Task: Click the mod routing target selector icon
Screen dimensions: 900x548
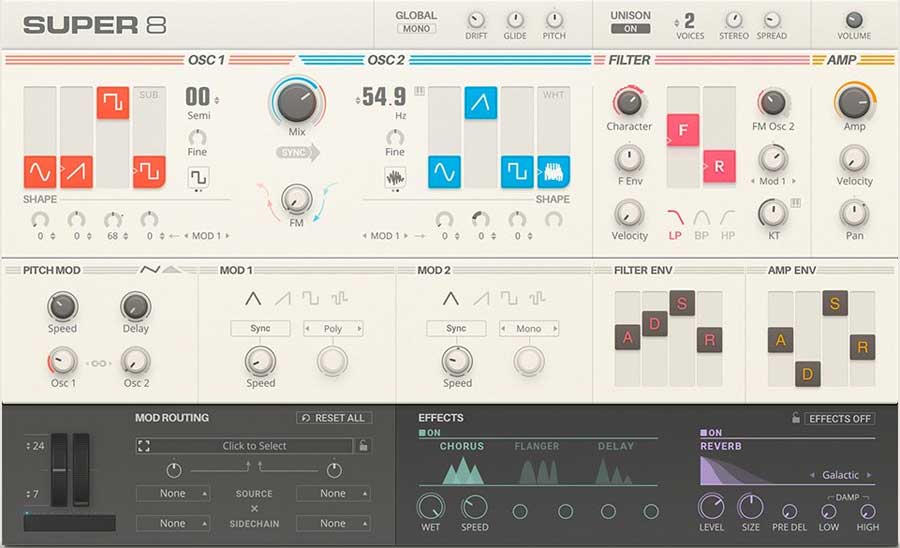Action: [x=144, y=446]
